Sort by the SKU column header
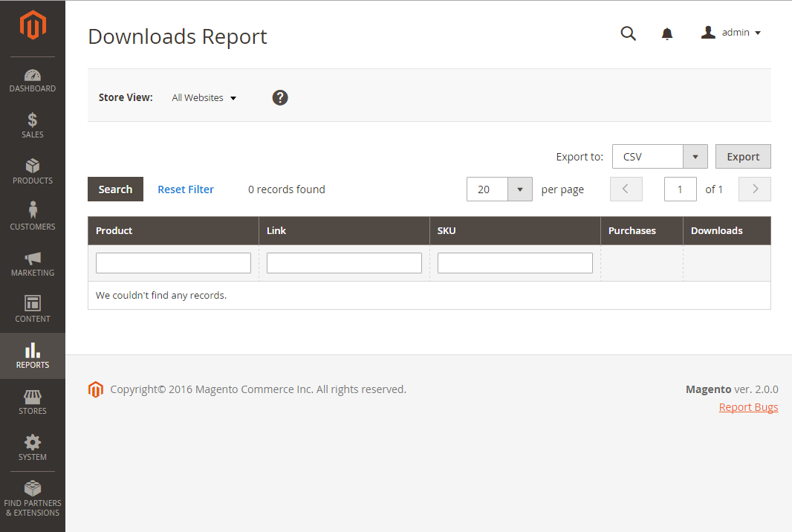 [447, 230]
